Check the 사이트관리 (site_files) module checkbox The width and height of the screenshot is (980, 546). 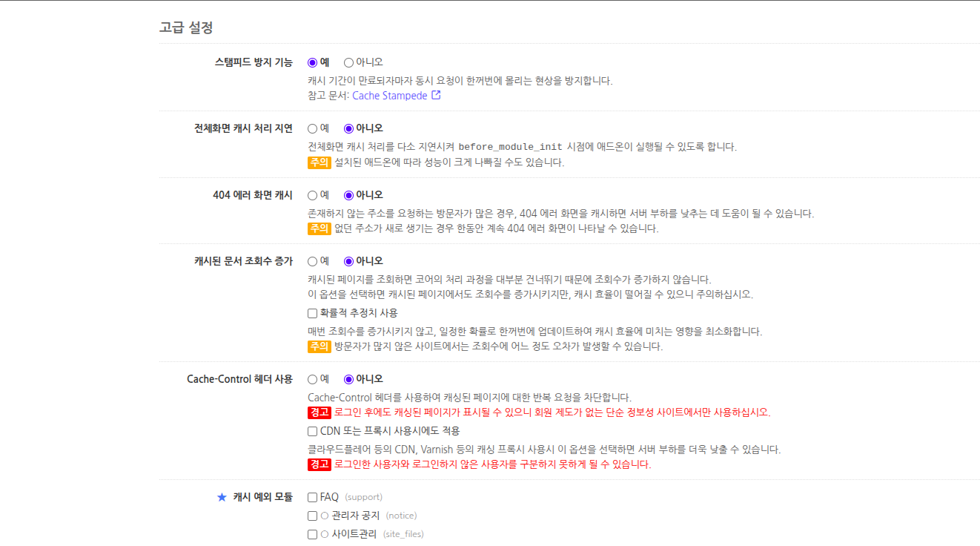pyautogui.click(x=312, y=533)
